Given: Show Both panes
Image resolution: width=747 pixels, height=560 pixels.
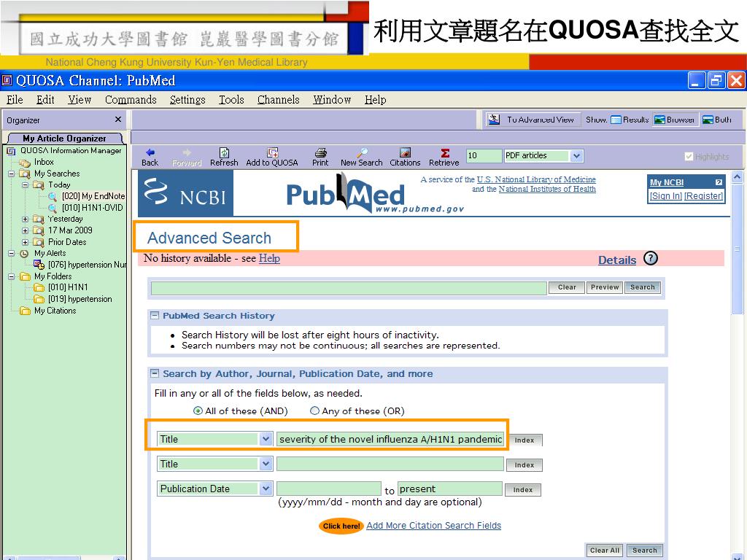Looking at the screenshot, I should (717, 120).
